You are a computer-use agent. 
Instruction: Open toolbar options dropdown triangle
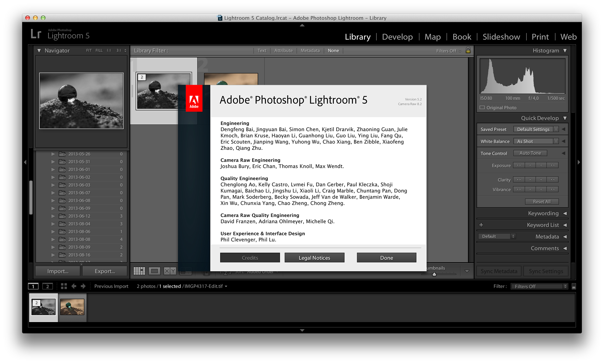click(467, 271)
